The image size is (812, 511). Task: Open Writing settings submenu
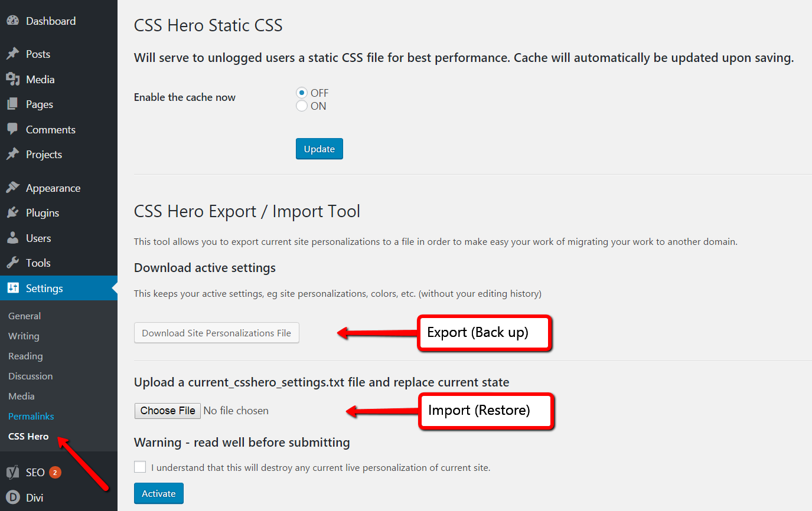24,336
